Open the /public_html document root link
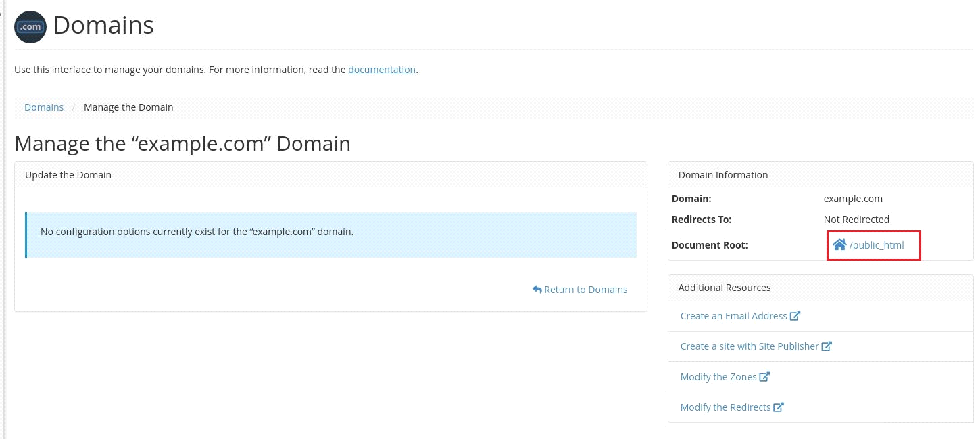Screen dimensions: 980x439 coord(878,244)
